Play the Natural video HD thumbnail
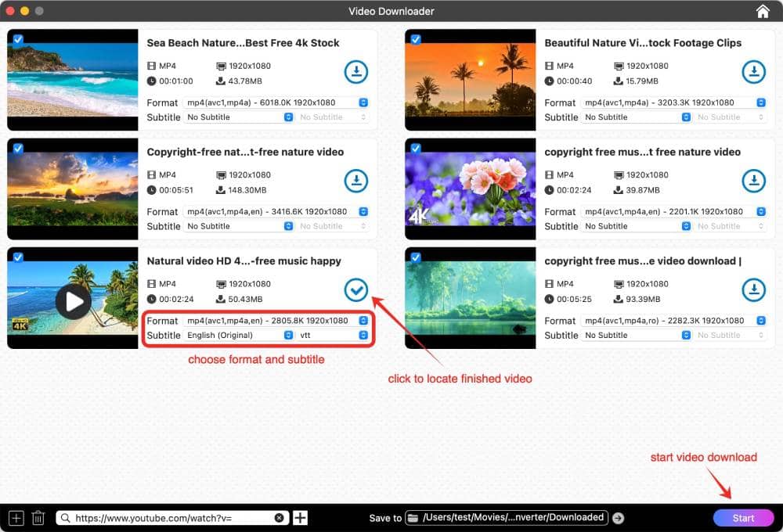This screenshot has width=783, height=532. [73, 301]
